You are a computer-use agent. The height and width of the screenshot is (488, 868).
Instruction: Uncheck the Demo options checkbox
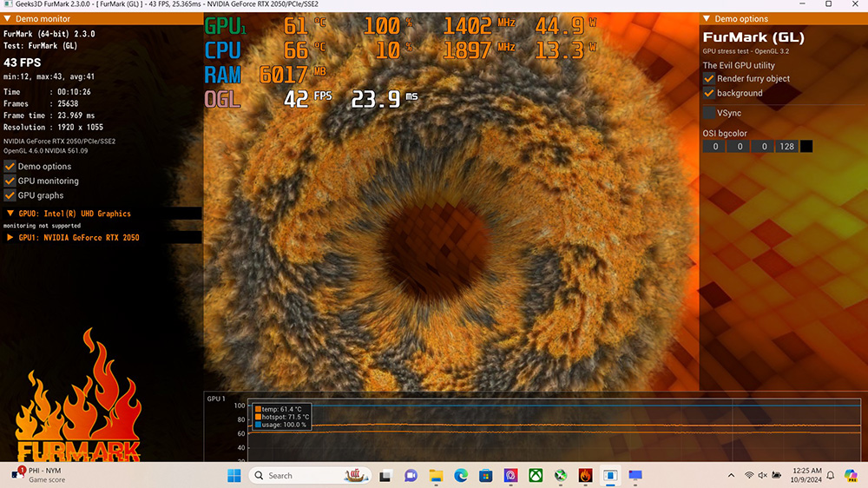[x=10, y=166]
